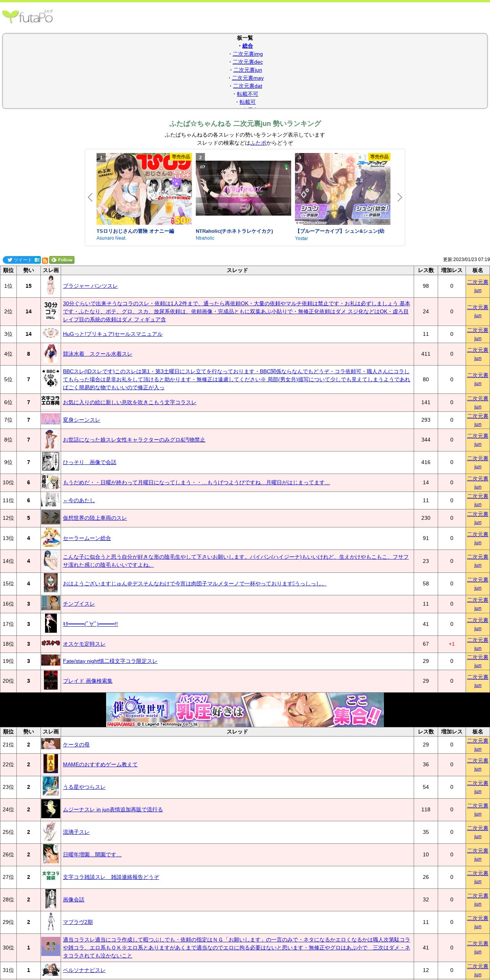
Task: Open the 総合 board link
Action: 248,46
